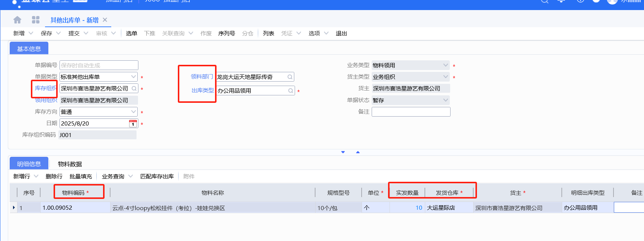Open the 业务类型 dropdown list
Viewport: 644px width, 241px height.
pyautogui.click(x=446, y=65)
